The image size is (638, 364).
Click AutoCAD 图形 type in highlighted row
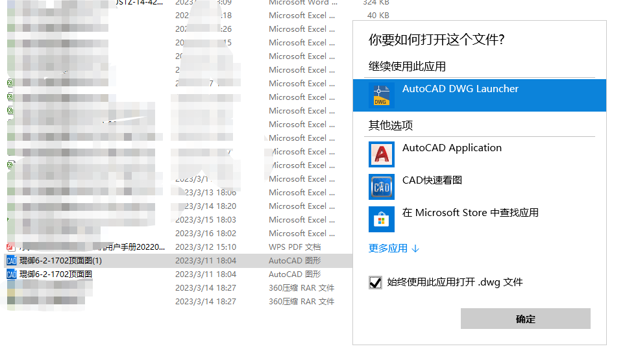295,261
